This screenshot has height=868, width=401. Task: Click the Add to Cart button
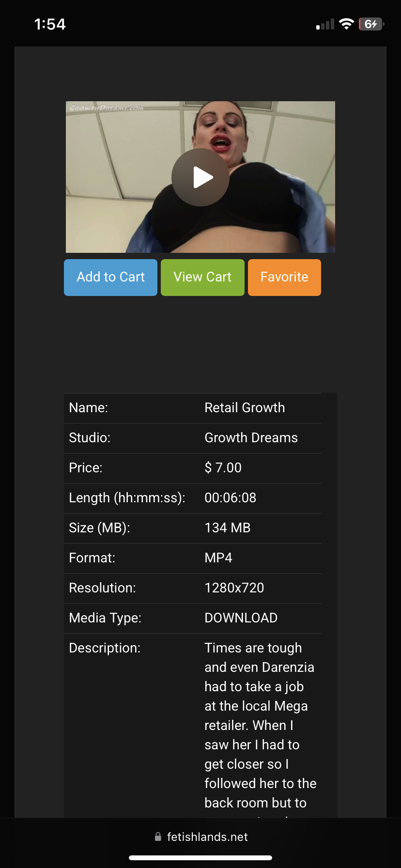click(110, 277)
